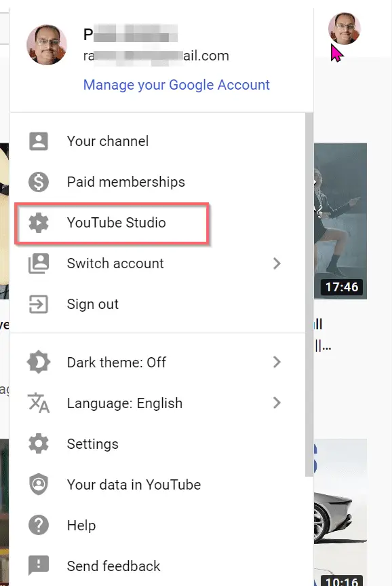
Task: Click the Your data shield icon
Action: 39,484
